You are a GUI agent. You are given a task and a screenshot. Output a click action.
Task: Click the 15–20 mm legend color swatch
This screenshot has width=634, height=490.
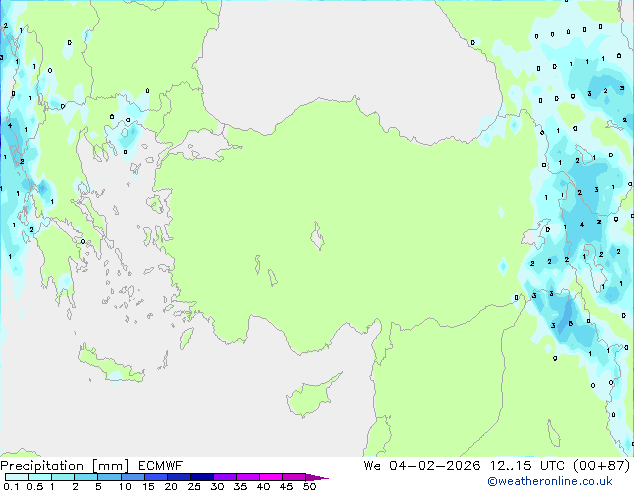(x=155, y=477)
